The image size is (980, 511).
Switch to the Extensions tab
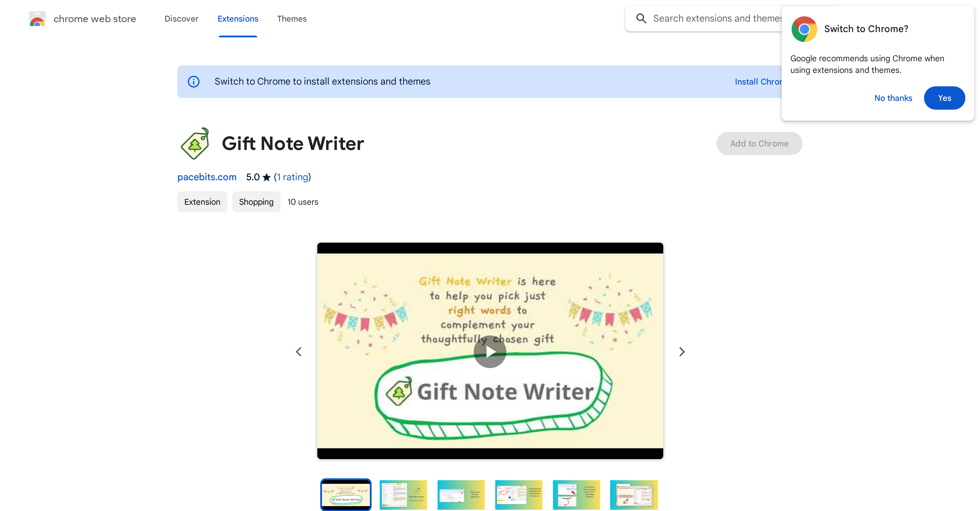(238, 19)
